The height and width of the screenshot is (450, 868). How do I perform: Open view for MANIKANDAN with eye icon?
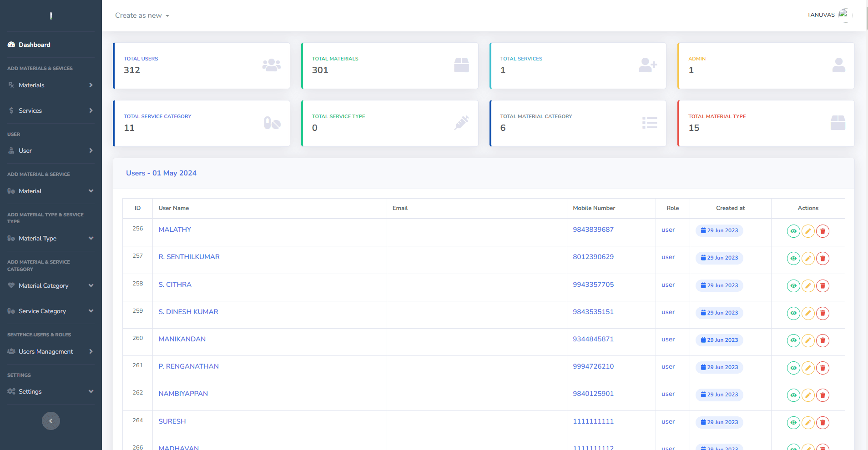click(793, 340)
